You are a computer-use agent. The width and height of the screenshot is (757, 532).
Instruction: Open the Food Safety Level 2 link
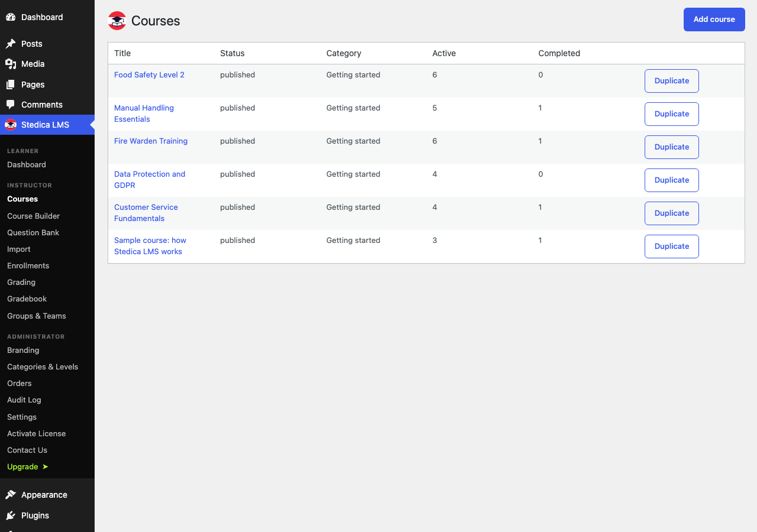(150, 75)
